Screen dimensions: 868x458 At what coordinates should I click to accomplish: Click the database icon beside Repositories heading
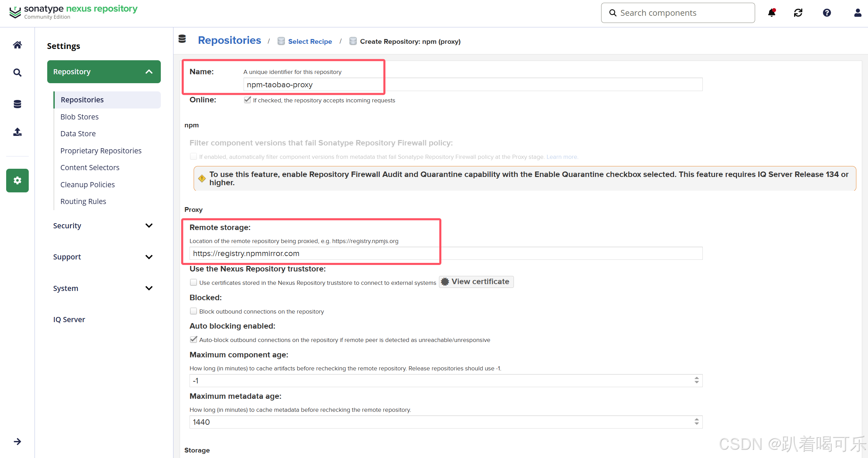[182, 39]
